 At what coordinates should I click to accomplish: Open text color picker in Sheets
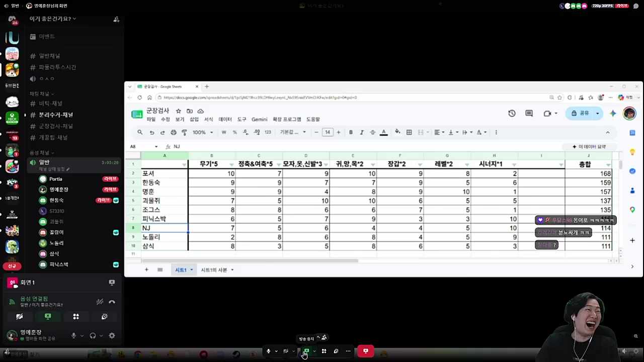coord(383,132)
